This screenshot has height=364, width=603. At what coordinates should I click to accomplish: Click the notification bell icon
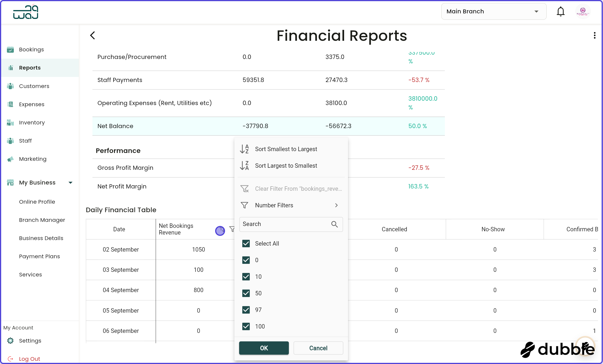[560, 11]
